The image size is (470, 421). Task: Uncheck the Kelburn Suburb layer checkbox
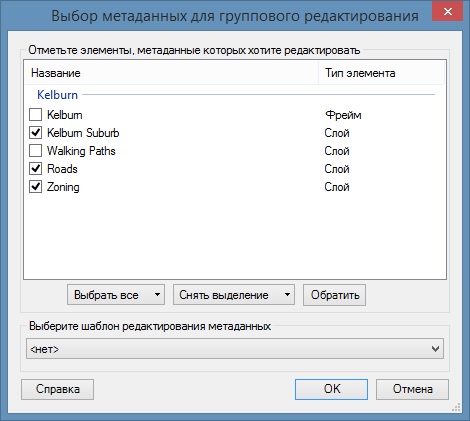coord(35,133)
